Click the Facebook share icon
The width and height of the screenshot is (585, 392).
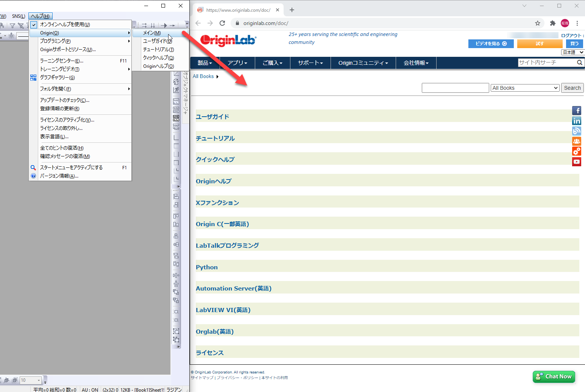pyautogui.click(x=577, y=111)
